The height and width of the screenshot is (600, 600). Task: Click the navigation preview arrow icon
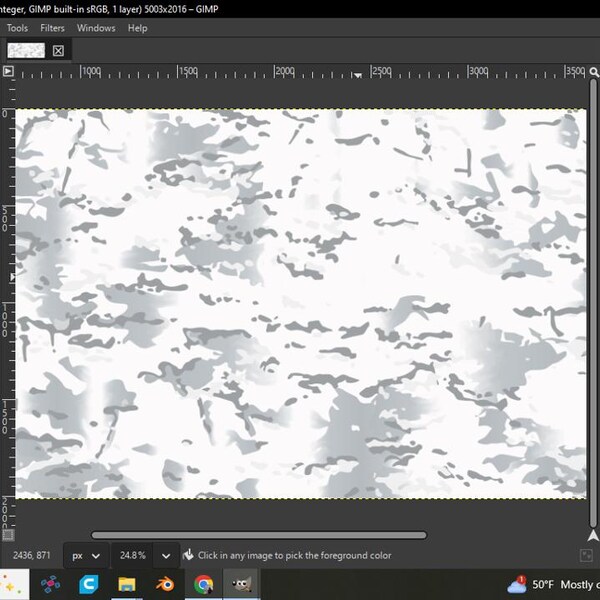pyautogui.click(x=593, y=535)
